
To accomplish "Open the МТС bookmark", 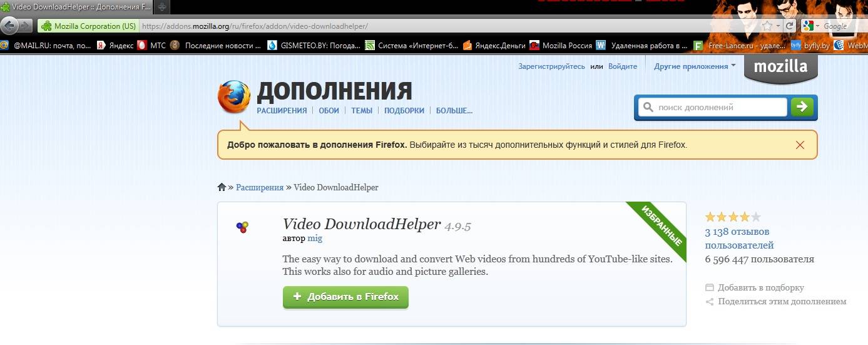I will coord(152,46).
